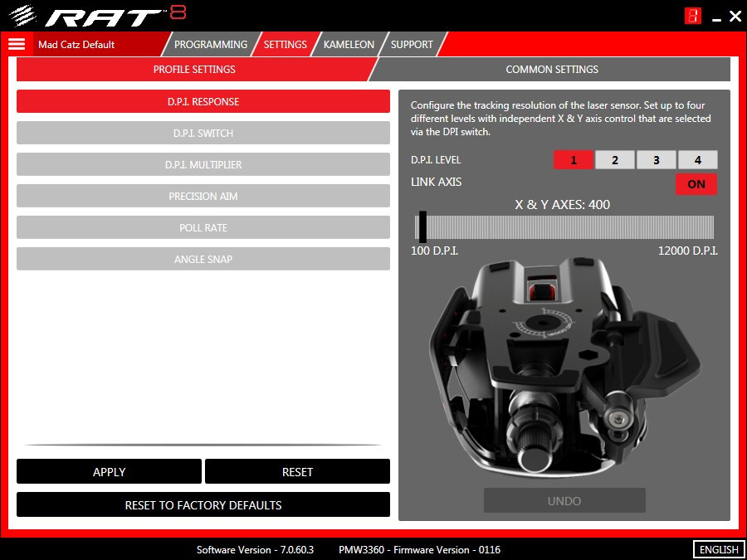This screenshot has width=747, height=560.
Task: Open the PRECISION AIM settings
Action: point(203,196)
